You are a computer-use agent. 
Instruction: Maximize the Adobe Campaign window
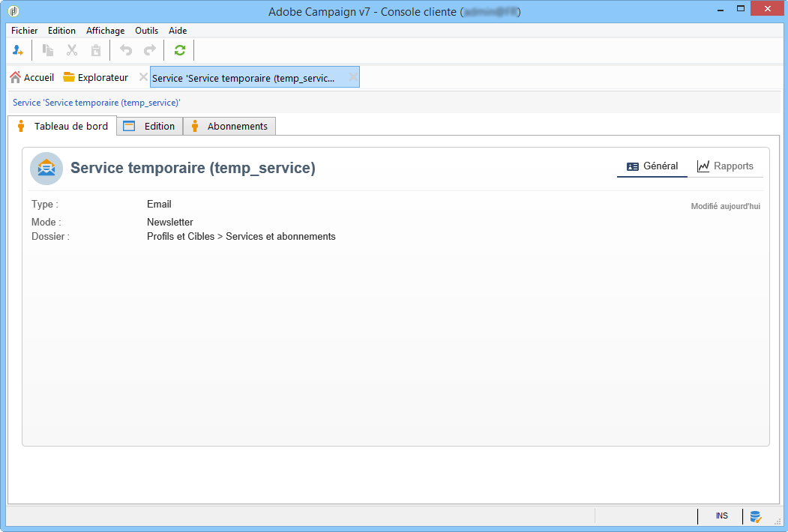[740, 9]
